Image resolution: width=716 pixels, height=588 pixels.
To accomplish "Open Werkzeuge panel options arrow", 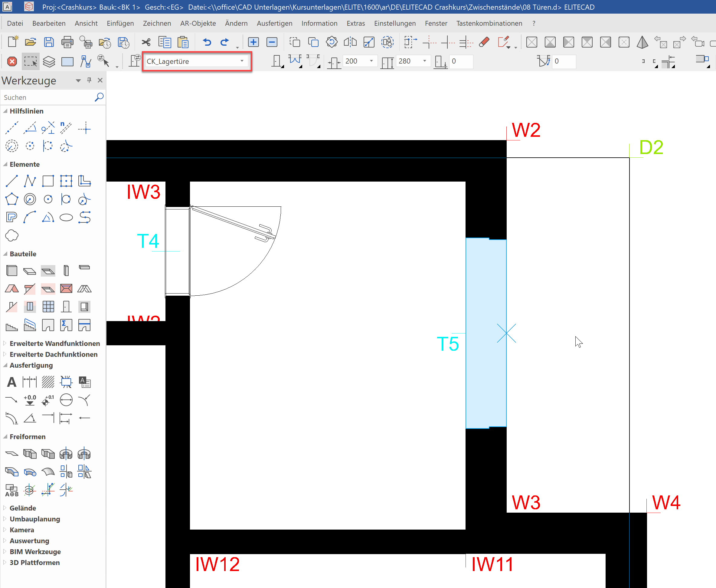I will 78,80.
